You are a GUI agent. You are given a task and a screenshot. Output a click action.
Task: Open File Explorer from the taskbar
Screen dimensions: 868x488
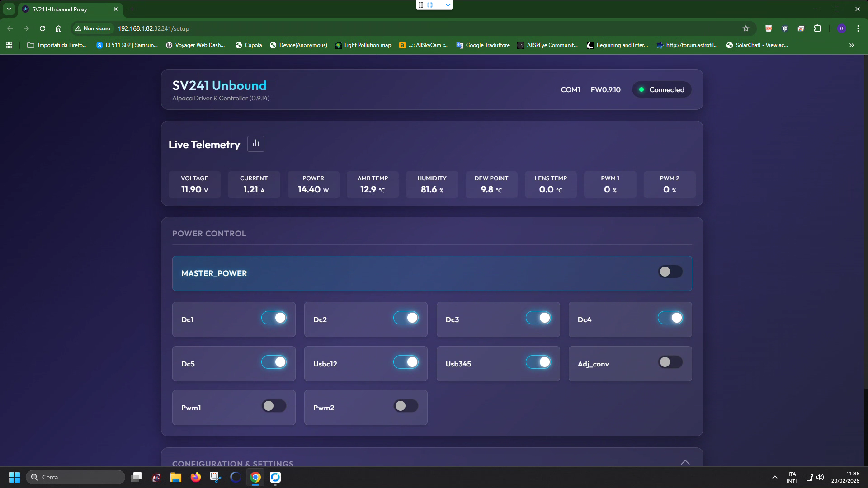click(x=176, y=477)
